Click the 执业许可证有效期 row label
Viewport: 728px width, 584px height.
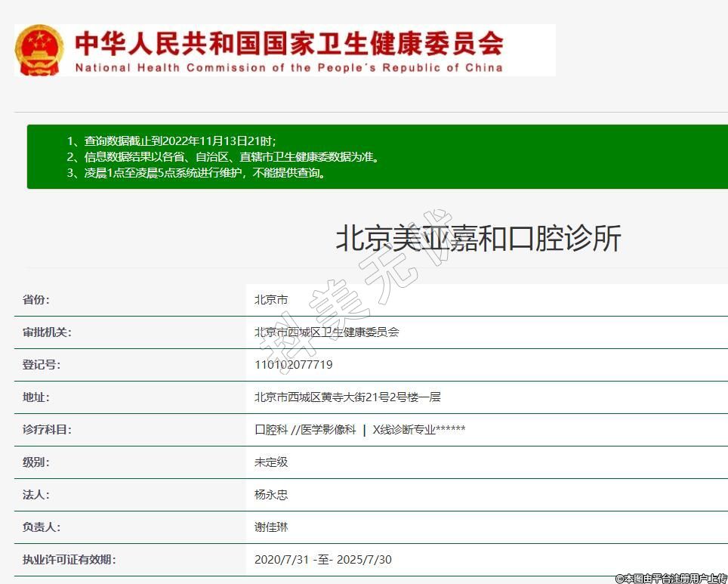coord(69,560)
